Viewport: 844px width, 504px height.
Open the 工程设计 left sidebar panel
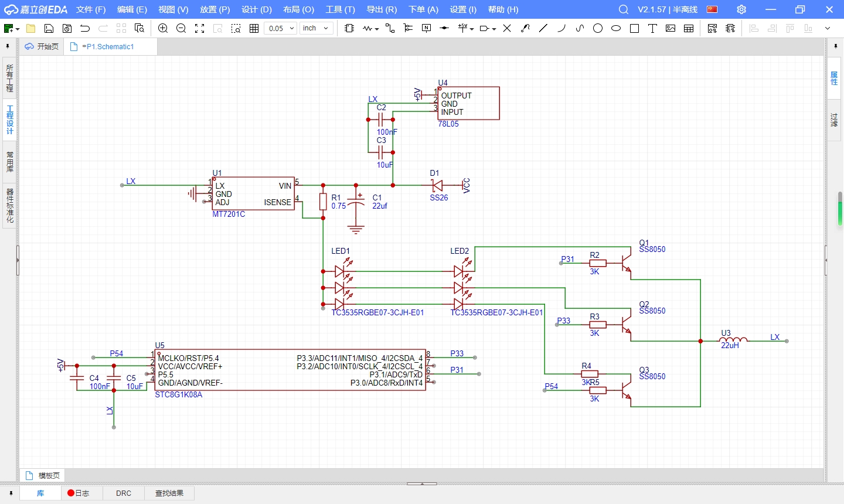[9, 120]
